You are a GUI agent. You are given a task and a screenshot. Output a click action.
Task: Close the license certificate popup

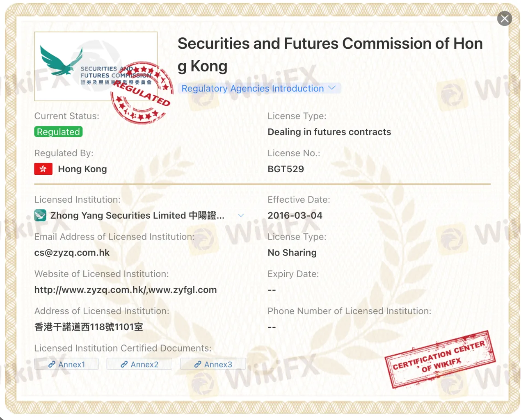tap(504, 18)
